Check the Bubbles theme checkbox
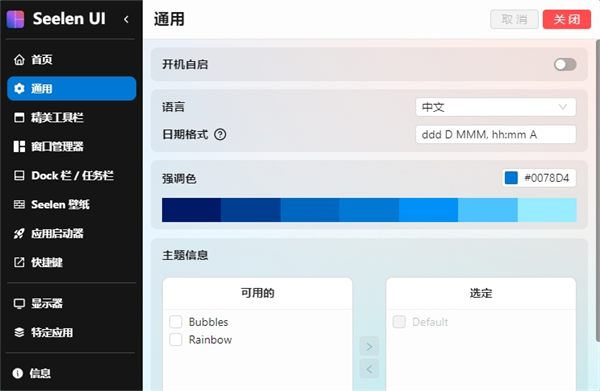This screenshot has height=391, width=600. (176, 322)
